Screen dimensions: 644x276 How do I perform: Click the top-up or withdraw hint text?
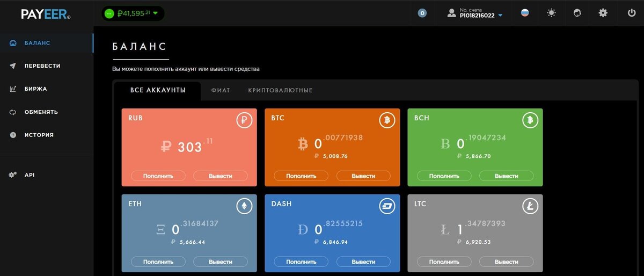(186, 69)
